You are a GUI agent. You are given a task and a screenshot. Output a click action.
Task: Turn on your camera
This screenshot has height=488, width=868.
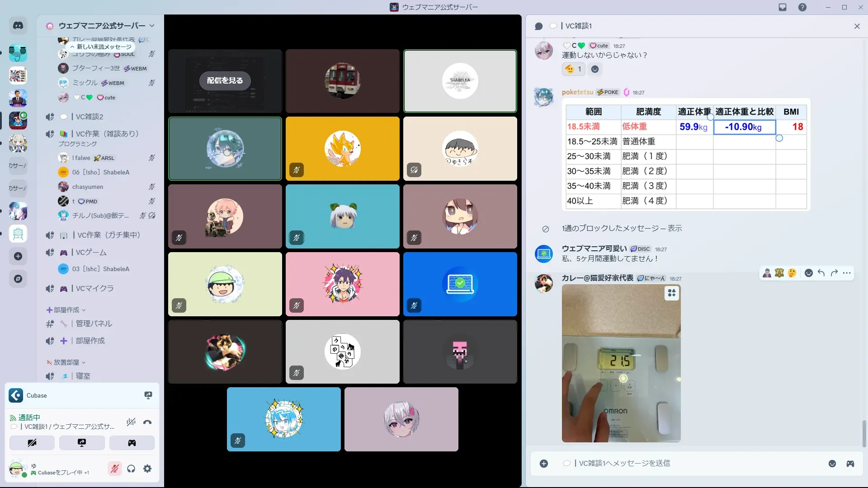point(32,443)
